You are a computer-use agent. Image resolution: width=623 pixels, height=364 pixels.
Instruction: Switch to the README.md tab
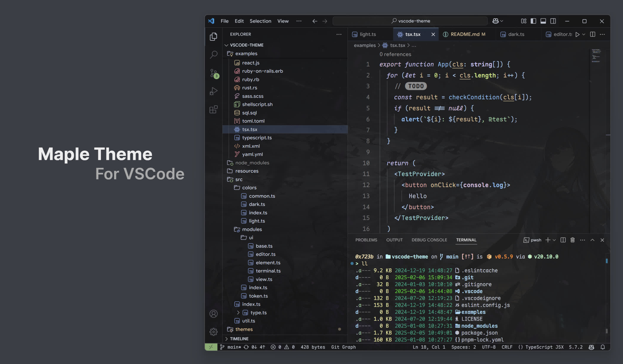465,34
